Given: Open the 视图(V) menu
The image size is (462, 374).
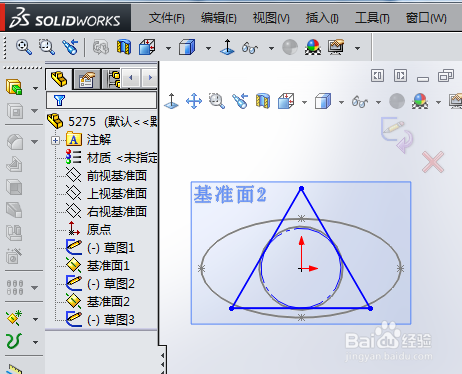Looking at the screenshot, I should pos(271,18).
